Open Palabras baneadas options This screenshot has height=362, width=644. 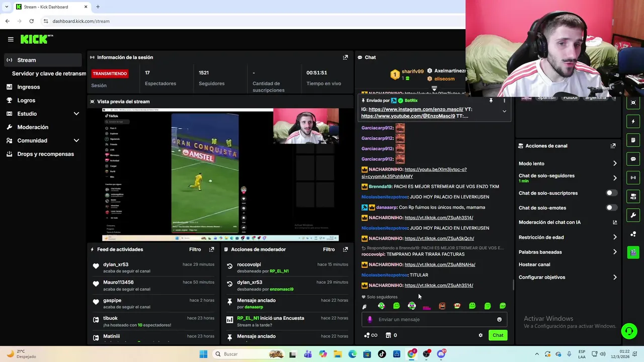click(x=568, y=252)
